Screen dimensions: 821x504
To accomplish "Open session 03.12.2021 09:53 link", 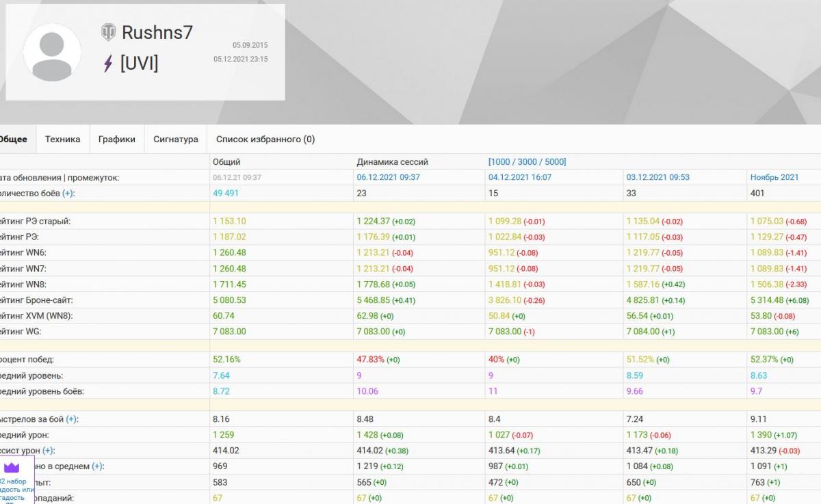I will (x=657, y=177).
